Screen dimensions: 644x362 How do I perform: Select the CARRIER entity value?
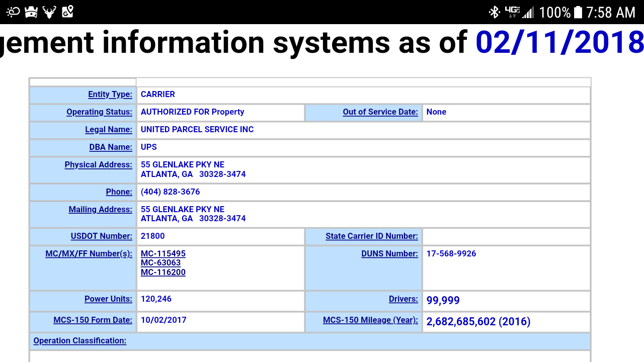(158, 95)
